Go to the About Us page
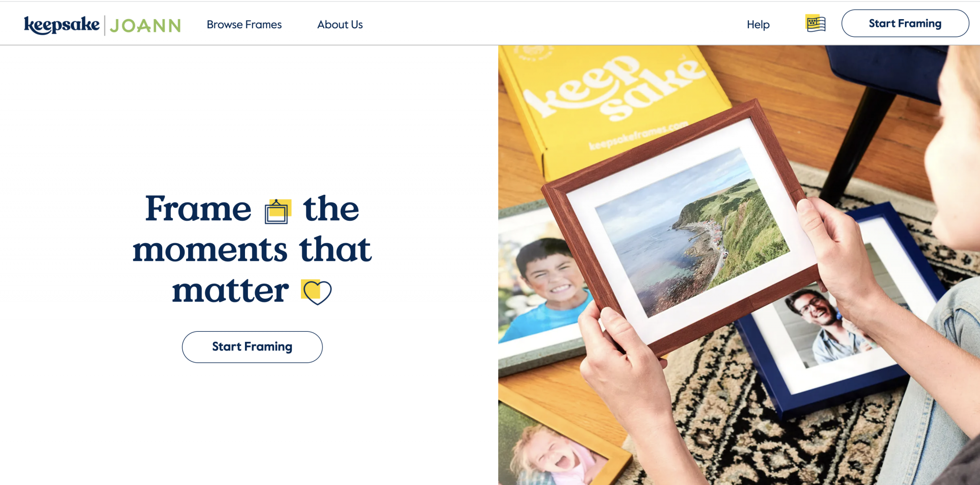This screenshot has width=980, height=485. pos(340,24)
